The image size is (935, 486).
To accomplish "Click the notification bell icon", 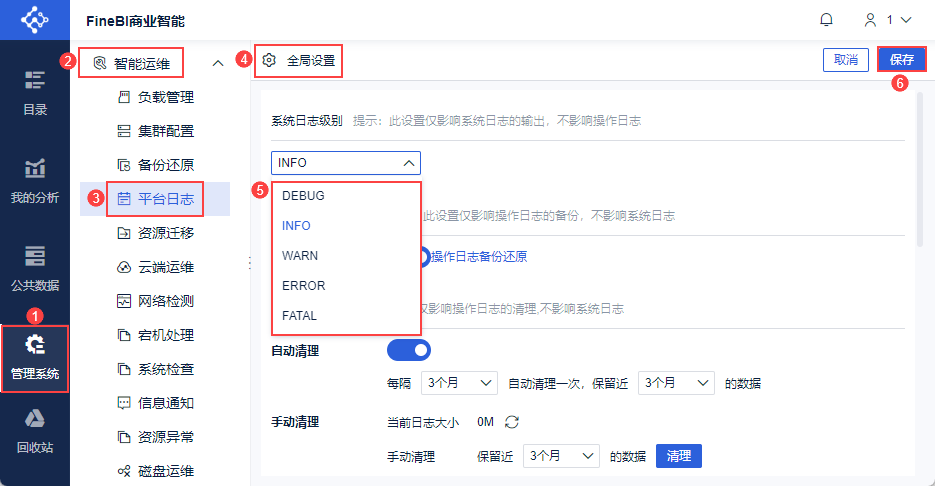I will point(826,20).
